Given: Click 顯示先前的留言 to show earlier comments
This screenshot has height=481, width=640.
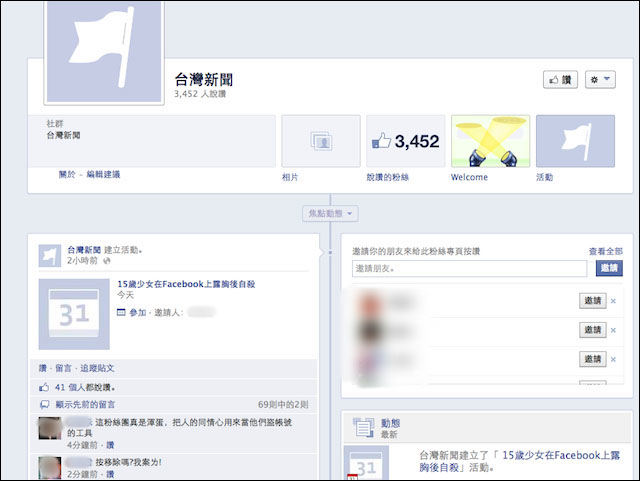Looking at the screenshot, I should tap(85, 405).
